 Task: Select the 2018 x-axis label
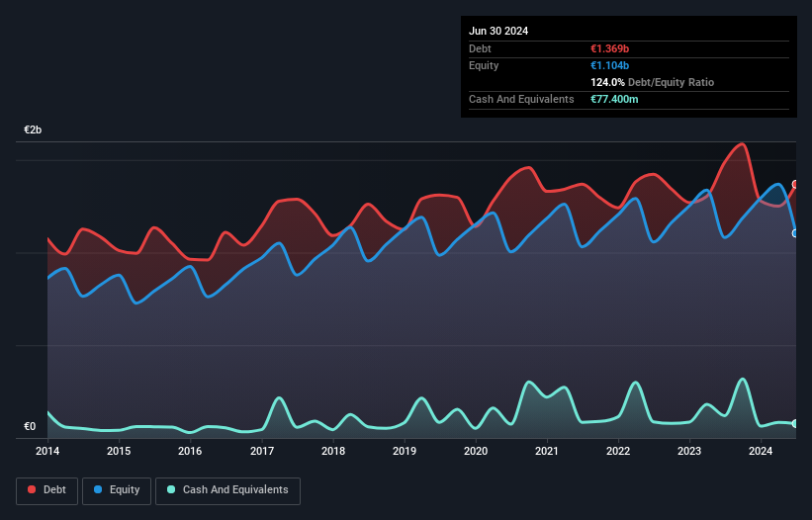click(x=333, y=451)
